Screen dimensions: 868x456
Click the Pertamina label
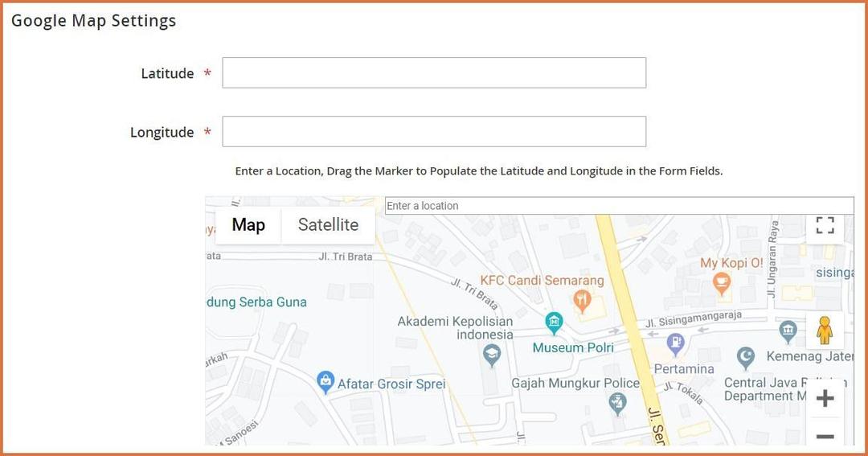(x=684, y=369)
